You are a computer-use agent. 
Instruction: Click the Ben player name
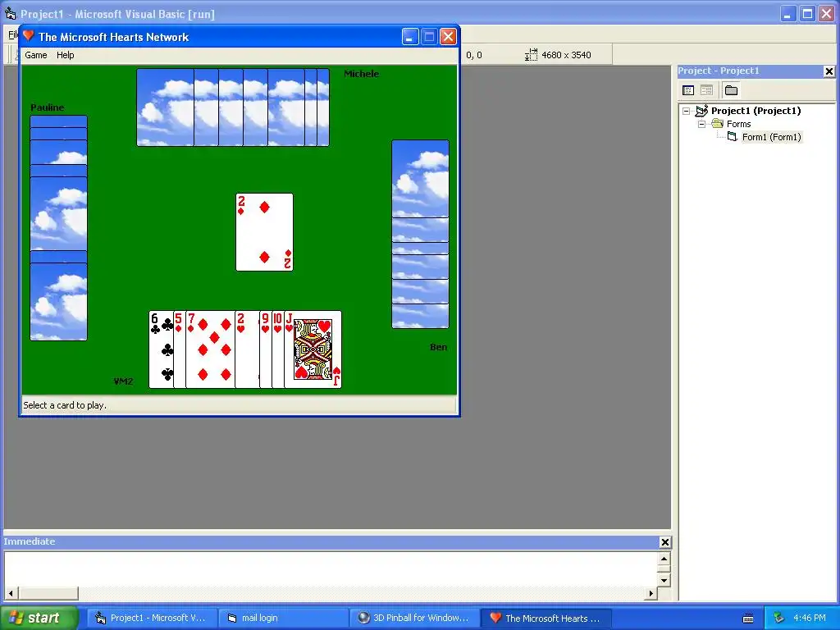438,347
